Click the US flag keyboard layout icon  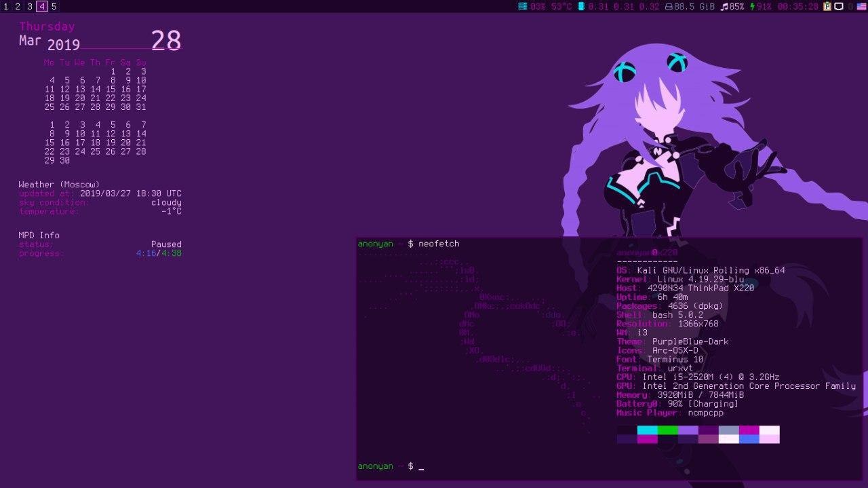click(x=861, y=6)
